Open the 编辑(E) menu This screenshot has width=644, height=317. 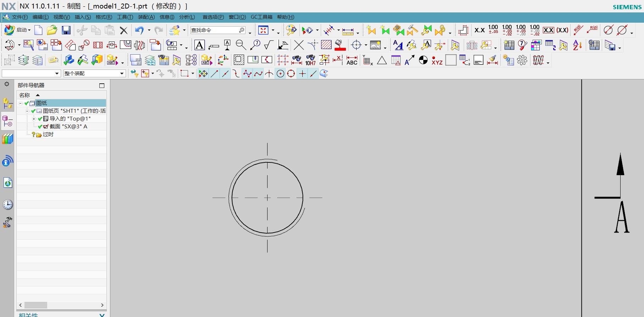(x=40, y=17)
